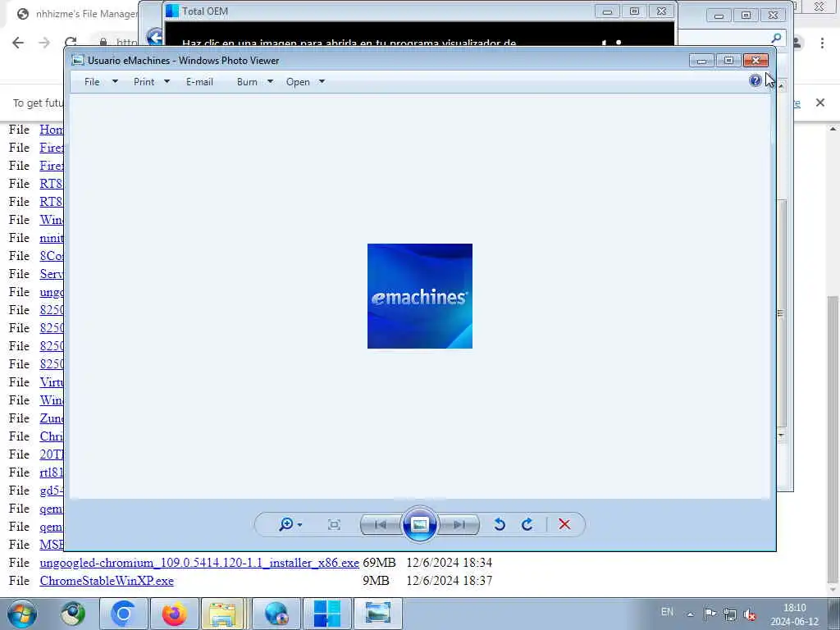Click the browser back arrow
The height and width of the screenshot is (630, 840).
pos(18,43)
